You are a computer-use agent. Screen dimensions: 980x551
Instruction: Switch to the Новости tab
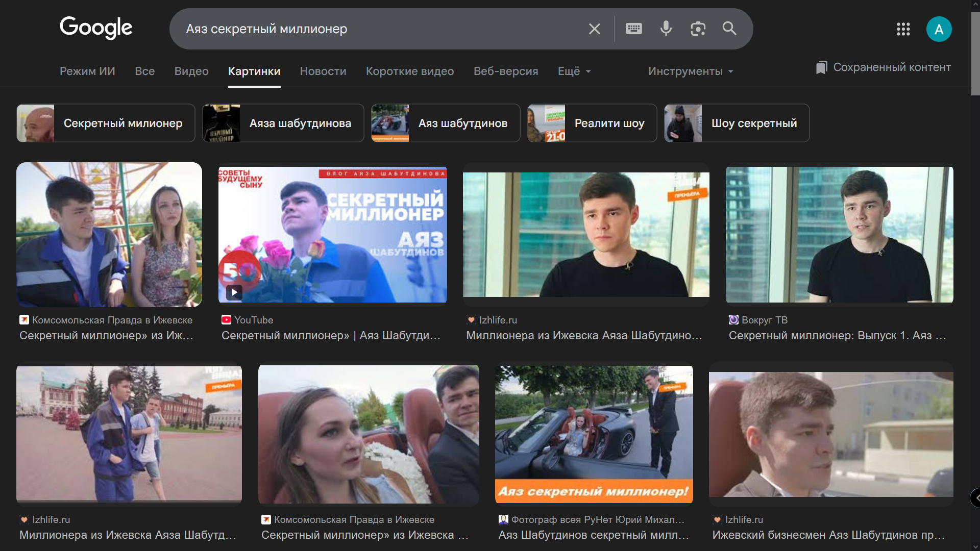[x=323, y=71]
